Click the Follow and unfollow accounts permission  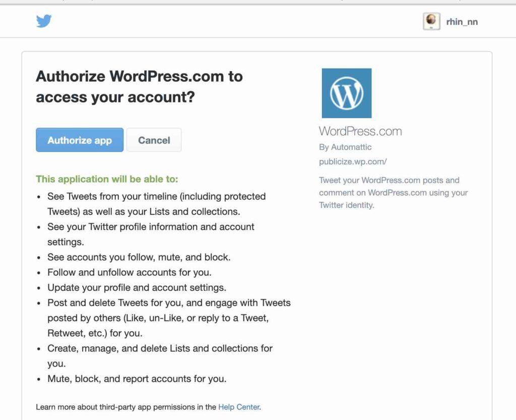click(x=130, y=272)
